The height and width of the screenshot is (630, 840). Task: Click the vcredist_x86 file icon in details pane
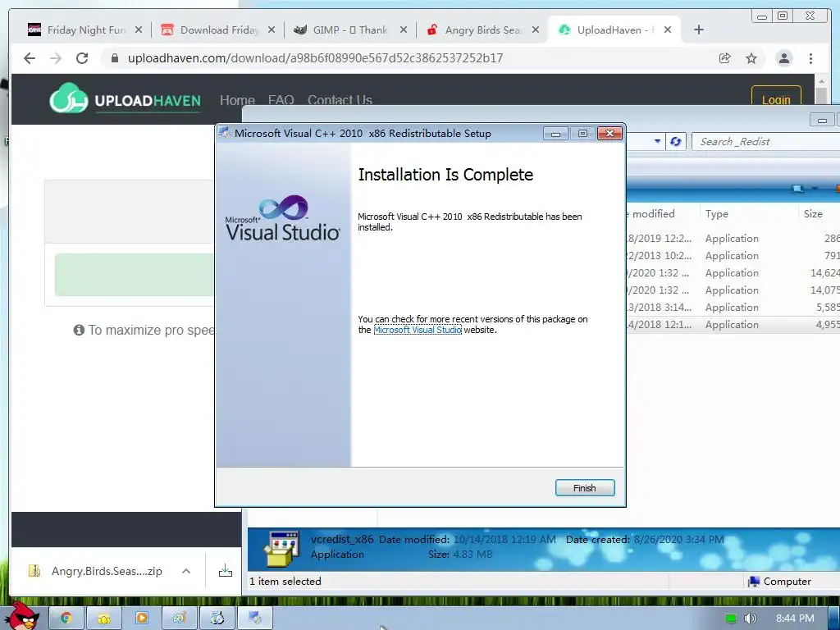tap(282, 549)
